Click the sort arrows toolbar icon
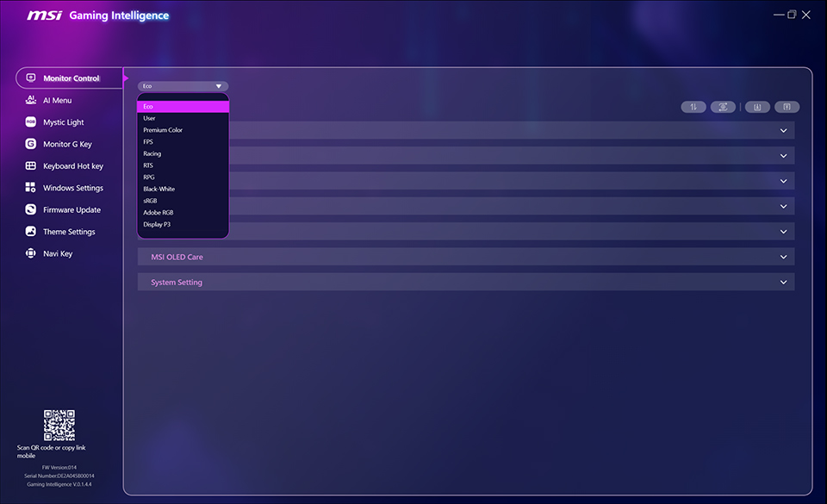Screen dimensions: 827x504 pyautogui.click(x=693, y=106)
